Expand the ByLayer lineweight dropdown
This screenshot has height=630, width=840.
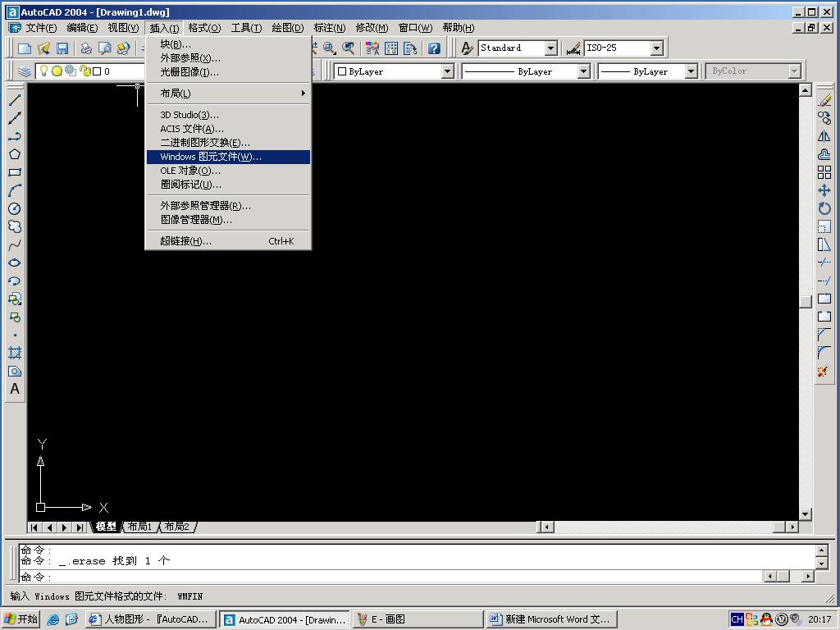pyautogui.click(x=691, y=71)
